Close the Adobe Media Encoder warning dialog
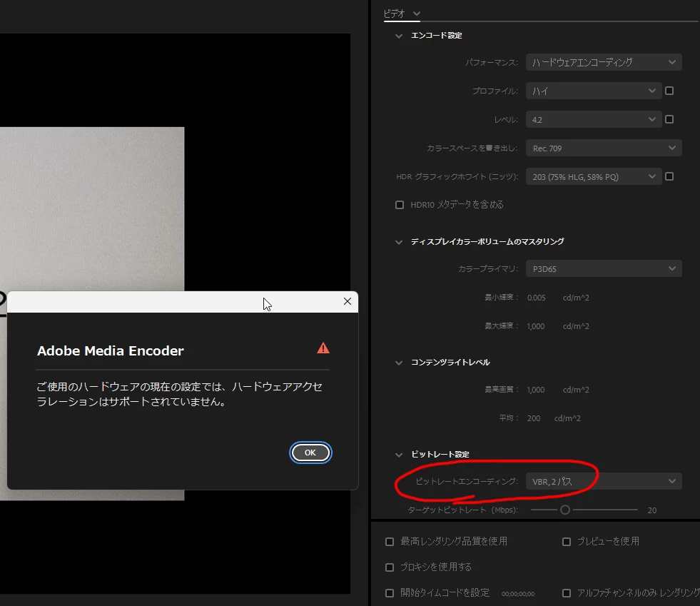The height and width of the screenshot is (606, 700). click(348, 301)
